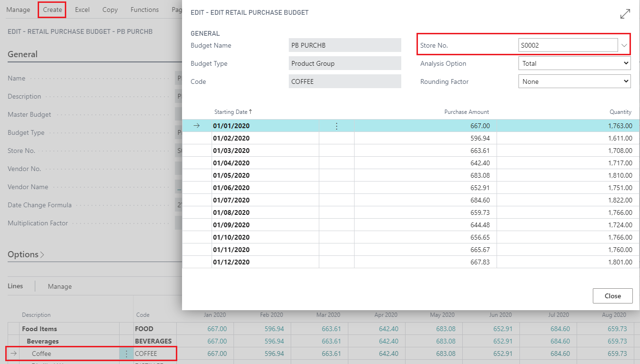The height and width of the screenshot is (364, 640).
Task: Open the Analysis Option dropdown
Action: point(574,63)
